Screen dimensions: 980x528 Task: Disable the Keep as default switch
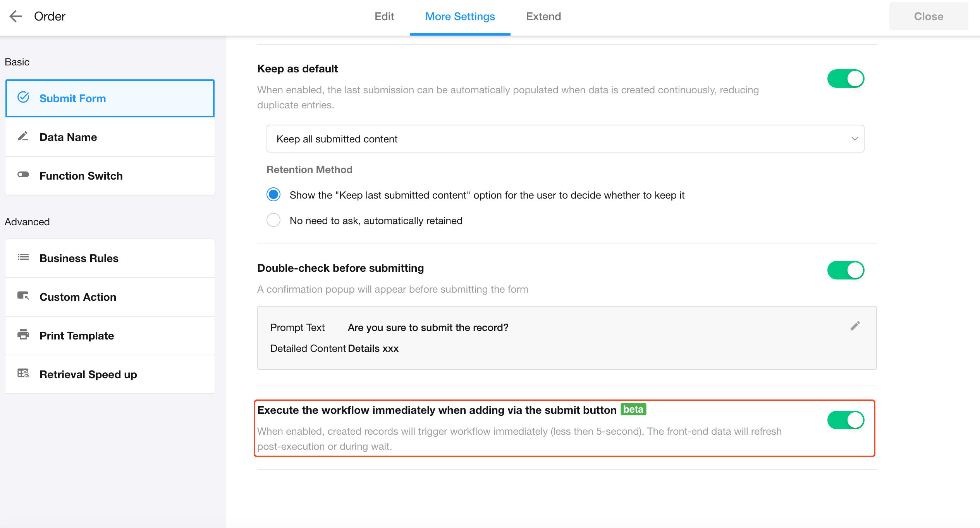pyautogui.click(x=846, y=79)
